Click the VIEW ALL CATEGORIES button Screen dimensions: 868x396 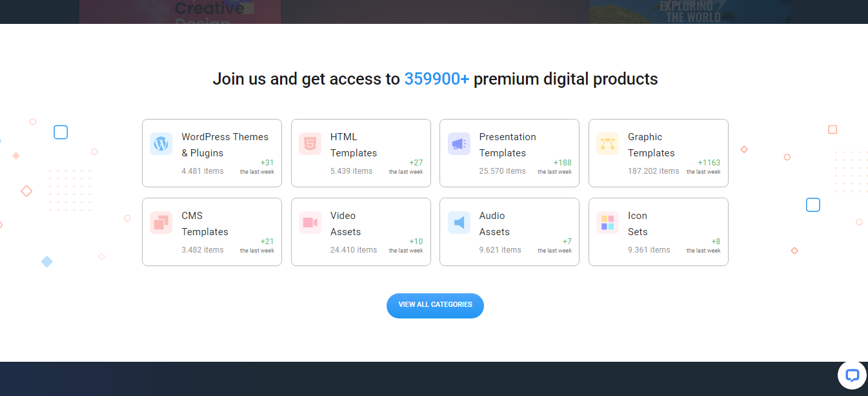pyautogui.click(x=435, y=306)
